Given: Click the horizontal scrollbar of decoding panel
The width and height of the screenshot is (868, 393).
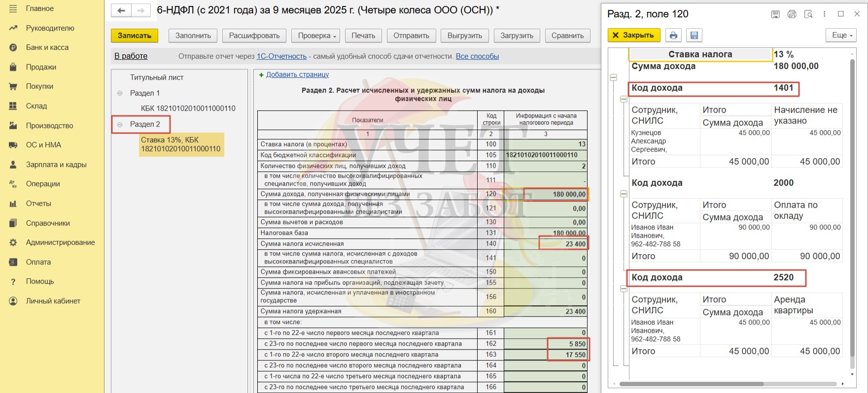Looking at the screenshot, I should click(x=692, y=384).
